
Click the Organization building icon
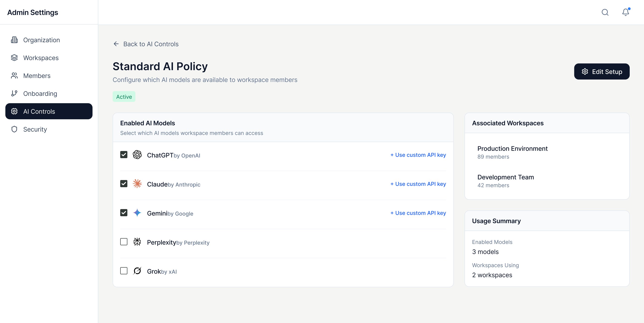[14, 40]
